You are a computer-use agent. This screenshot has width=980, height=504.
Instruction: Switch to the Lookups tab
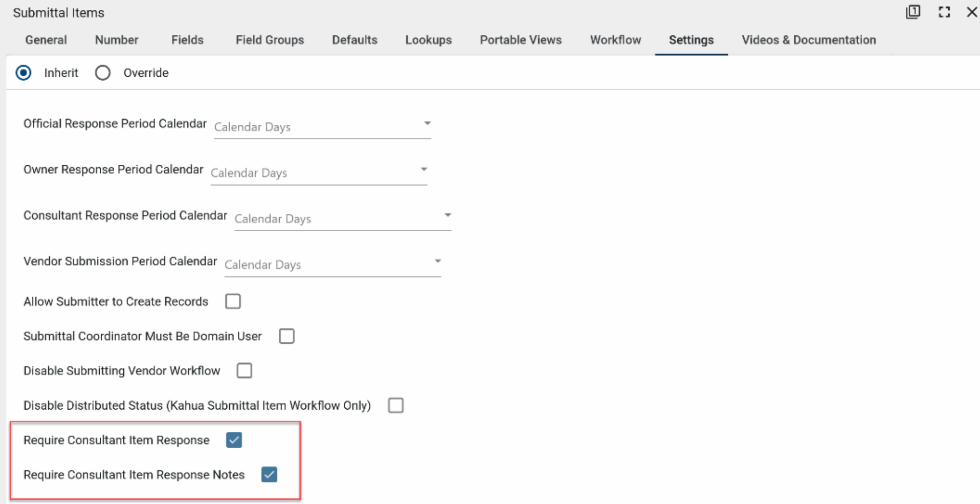428,40
